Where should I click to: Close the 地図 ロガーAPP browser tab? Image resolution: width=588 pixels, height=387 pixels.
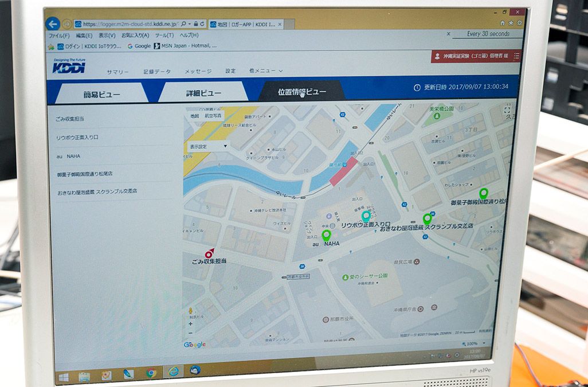(x=279, y=25)
